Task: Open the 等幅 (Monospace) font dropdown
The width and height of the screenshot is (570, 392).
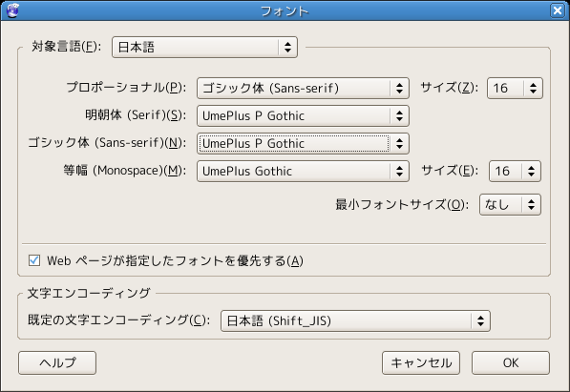Action: click(303, 171)
